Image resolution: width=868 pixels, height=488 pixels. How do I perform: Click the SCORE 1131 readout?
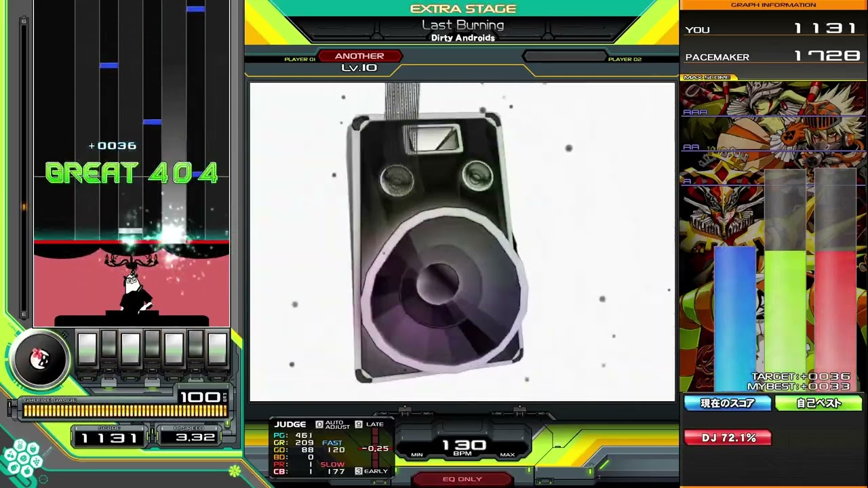[x=109, y=437]
